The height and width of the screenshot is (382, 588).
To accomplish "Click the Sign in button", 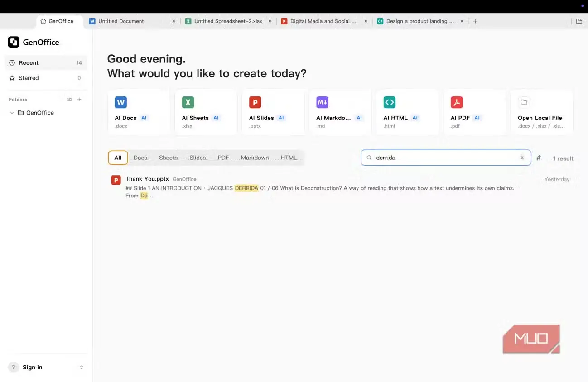I will point(33,367).
